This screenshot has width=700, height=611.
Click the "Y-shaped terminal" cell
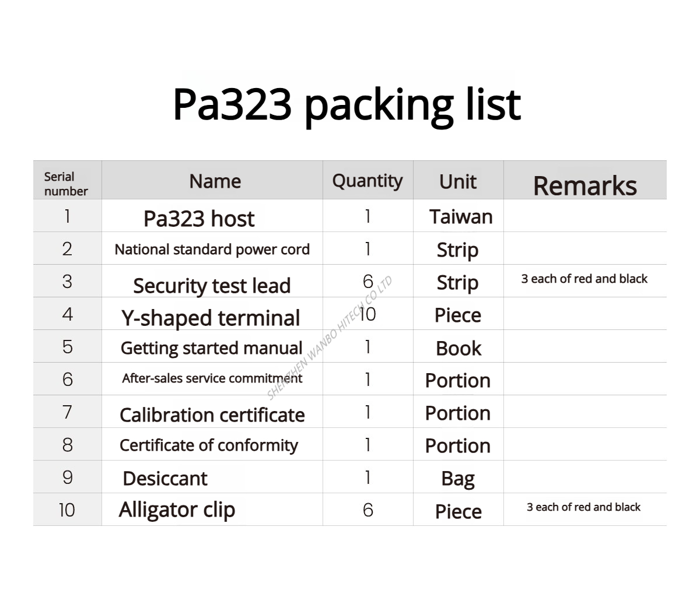tap(211, 318)
